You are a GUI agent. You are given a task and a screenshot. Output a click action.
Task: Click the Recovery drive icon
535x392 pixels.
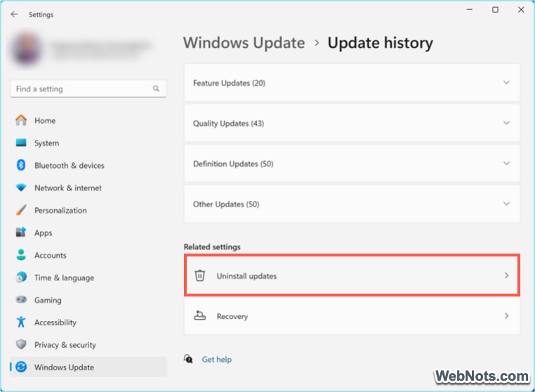click(x=199, y=316)
